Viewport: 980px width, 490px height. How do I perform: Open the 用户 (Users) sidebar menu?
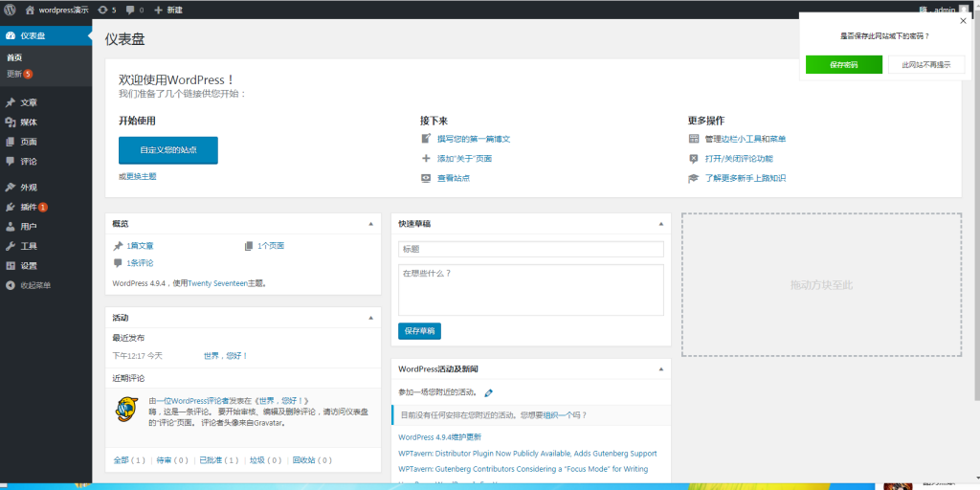pyautogui.click(x=46, y=226)
